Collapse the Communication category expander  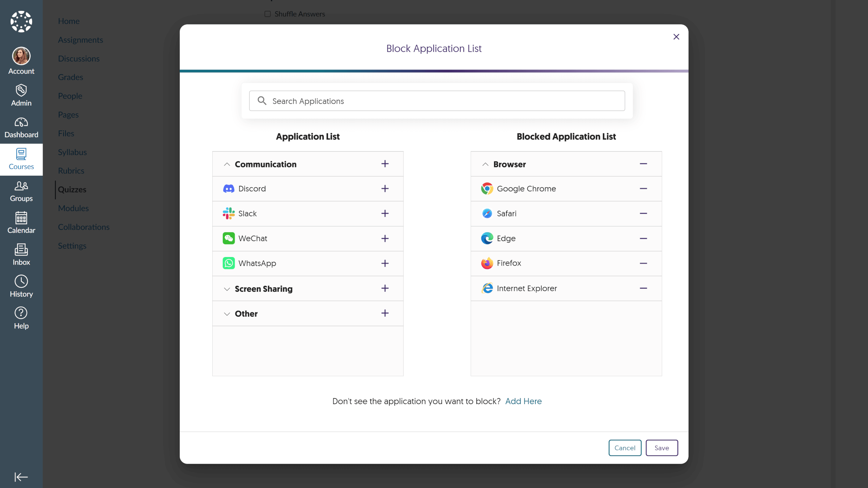tap(226, 164)
